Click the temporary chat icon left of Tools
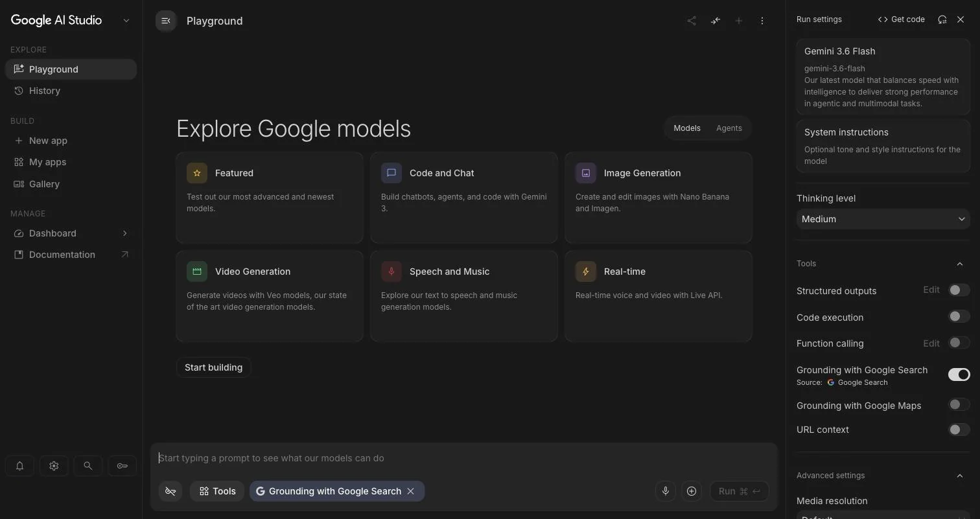 170,491
